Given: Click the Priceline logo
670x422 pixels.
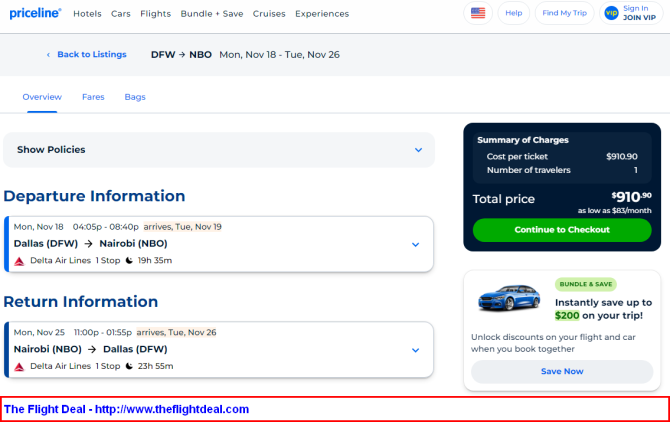Looking at the screenshot, I should 35,13.
